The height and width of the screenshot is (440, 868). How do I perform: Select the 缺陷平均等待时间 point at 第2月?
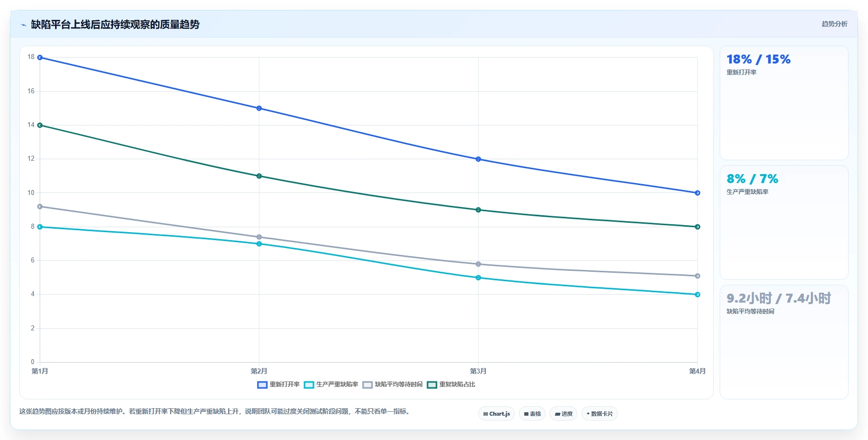(259, 237)
